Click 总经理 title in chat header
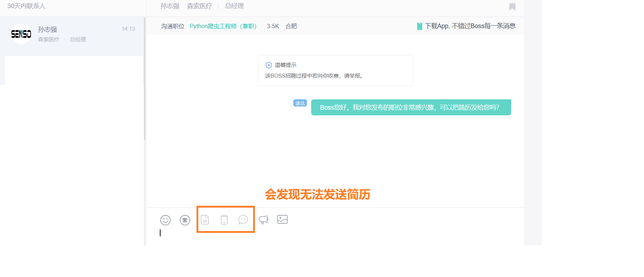644x277 pixels. click(234, 6)
